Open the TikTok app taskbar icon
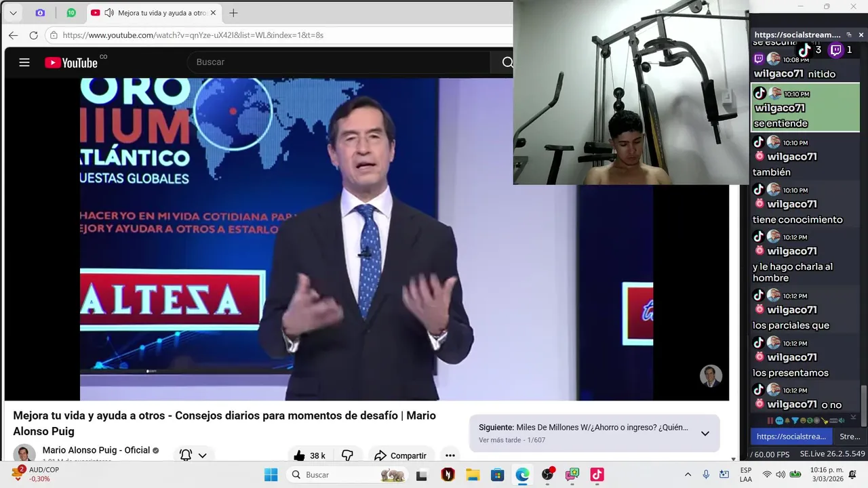868x488 pixels. [x=597, y=474]
